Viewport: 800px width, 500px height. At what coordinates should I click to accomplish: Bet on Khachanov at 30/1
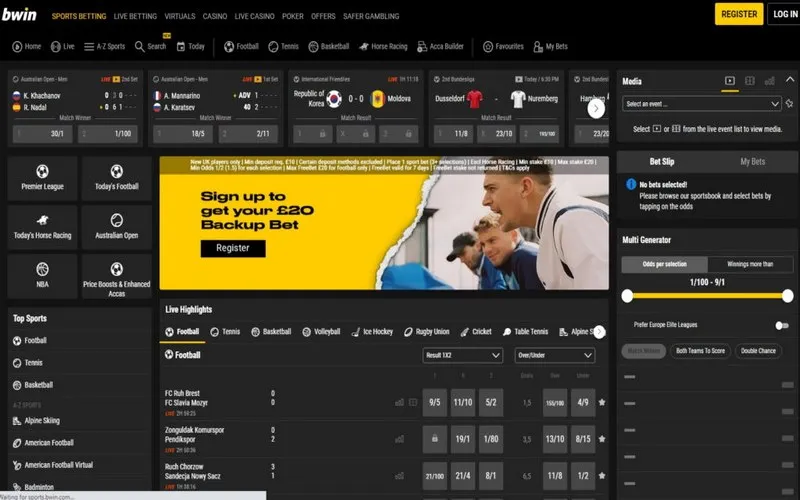[x=43, y=134]
